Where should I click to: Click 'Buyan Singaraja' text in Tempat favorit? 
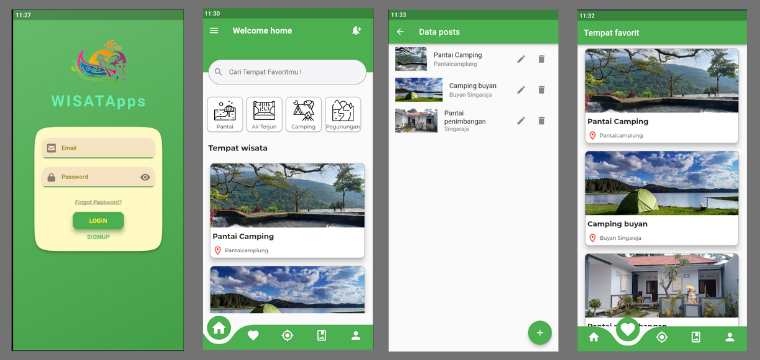pyautogui.click(x=620, y=238)
